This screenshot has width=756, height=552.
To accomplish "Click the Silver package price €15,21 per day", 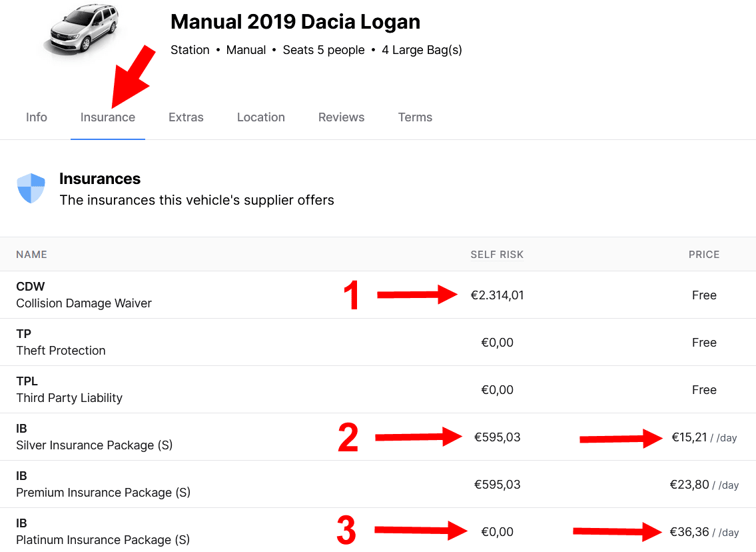I will click(x=704, y=437).
